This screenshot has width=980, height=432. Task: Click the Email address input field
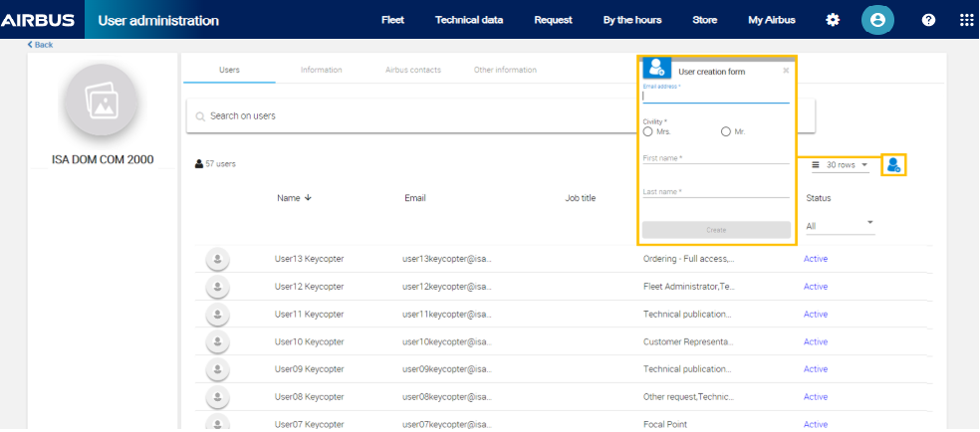716,97
